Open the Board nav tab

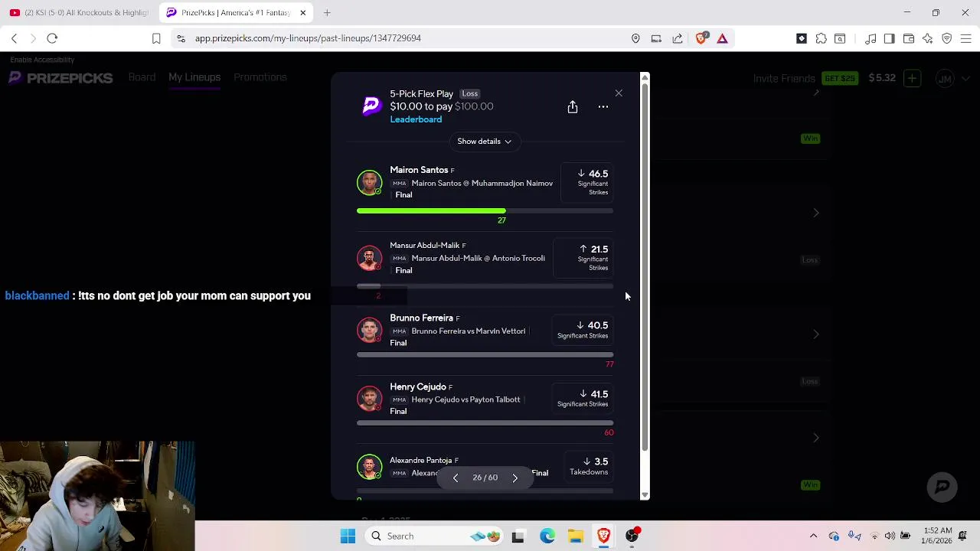coord(142,77)
